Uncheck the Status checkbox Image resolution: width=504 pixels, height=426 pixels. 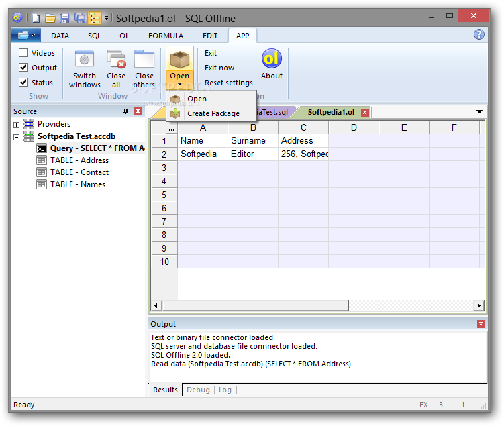[23, 83]
